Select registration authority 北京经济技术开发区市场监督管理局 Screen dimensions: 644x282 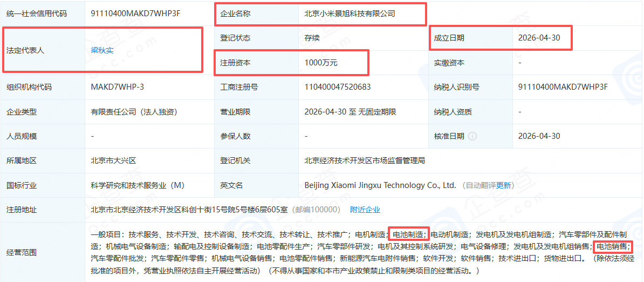pos(364,161)
